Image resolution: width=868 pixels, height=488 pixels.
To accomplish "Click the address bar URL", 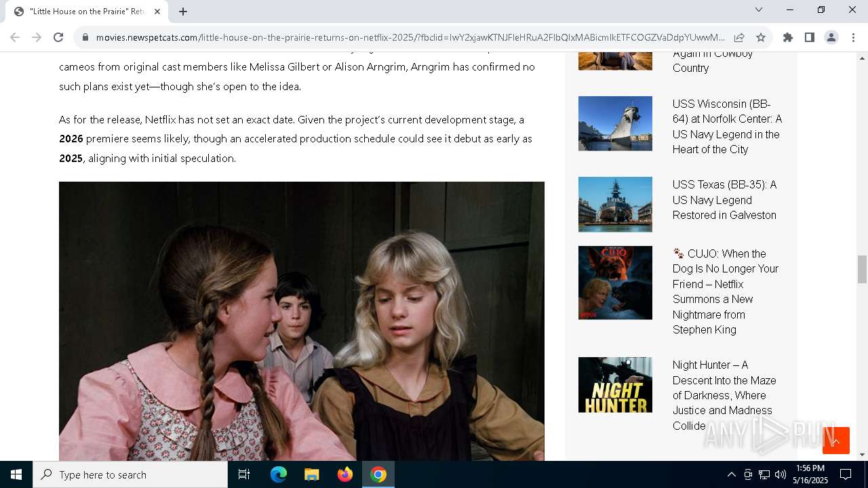I will (x=410, y=37).
